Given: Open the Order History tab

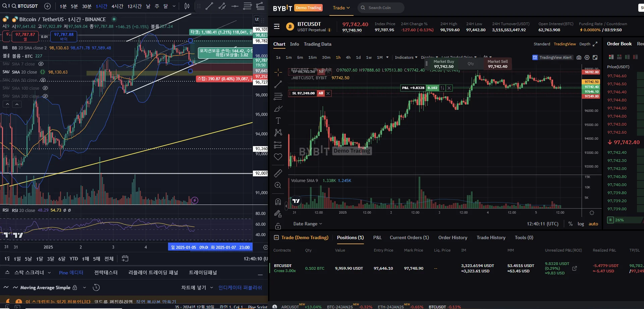Looking at the screenshot, I should [x=452, y=237].
